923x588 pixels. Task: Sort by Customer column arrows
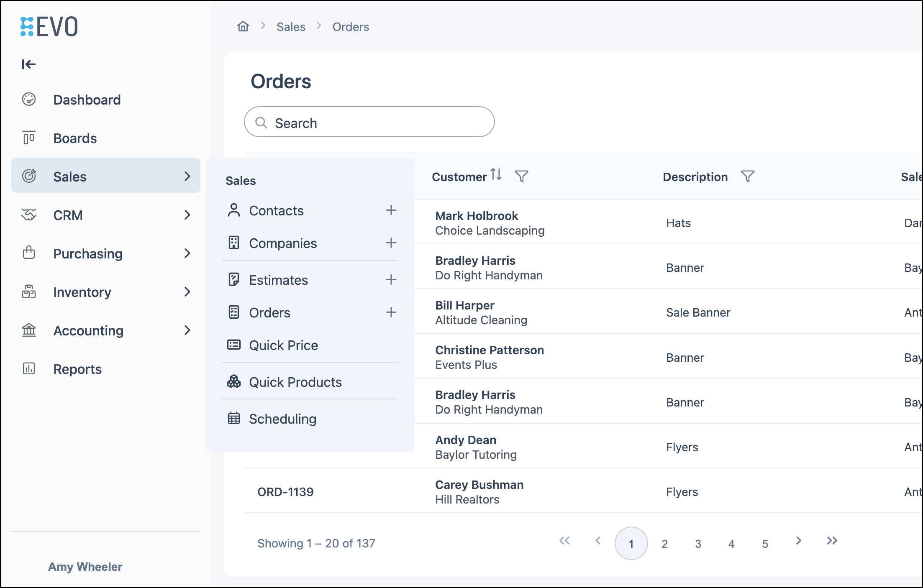(496, 174)
